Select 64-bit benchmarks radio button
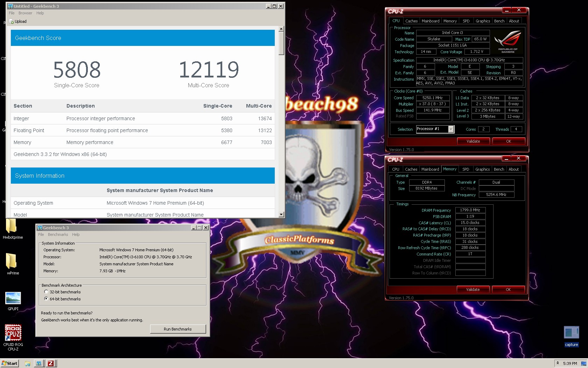This screenshot has height=368, width=588. point(46,299)
